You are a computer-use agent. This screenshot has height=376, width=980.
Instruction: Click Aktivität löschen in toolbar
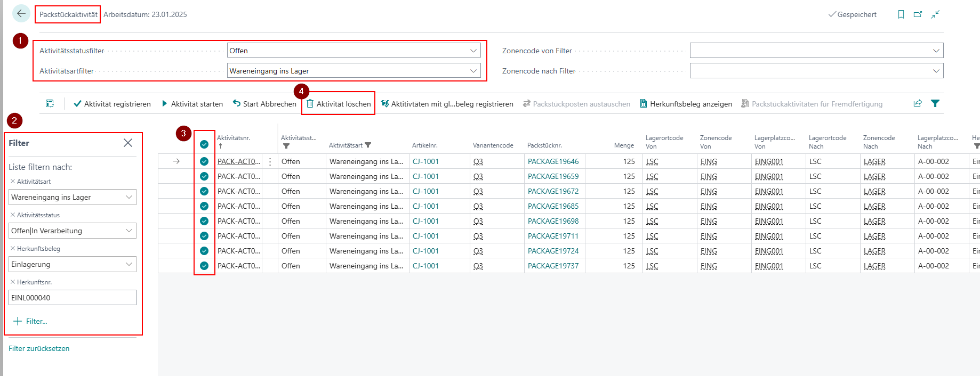[x=339, y=104]
